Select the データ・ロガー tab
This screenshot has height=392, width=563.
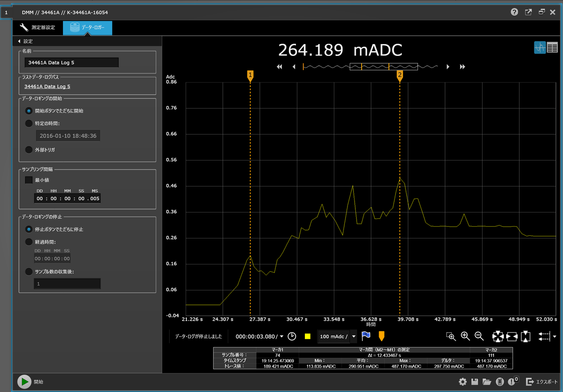88,28
